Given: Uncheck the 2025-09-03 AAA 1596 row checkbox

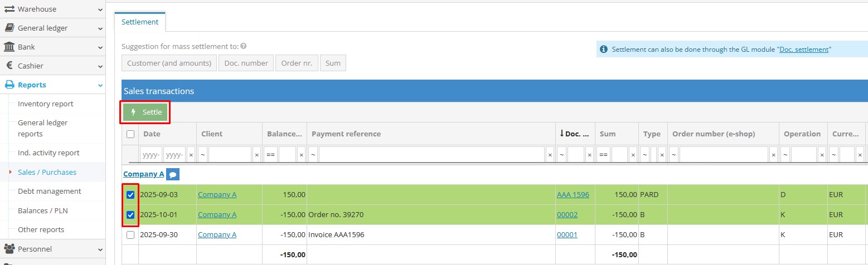Looking at the screenshot, I should (x=130, y=195).
